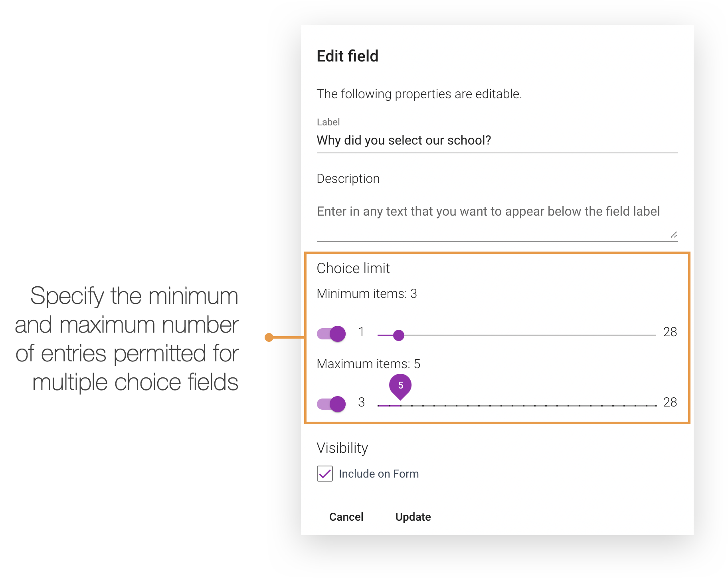Click the Visibility section heading
The height and width of the screenshot is (579, 728).
click(342, 448)
